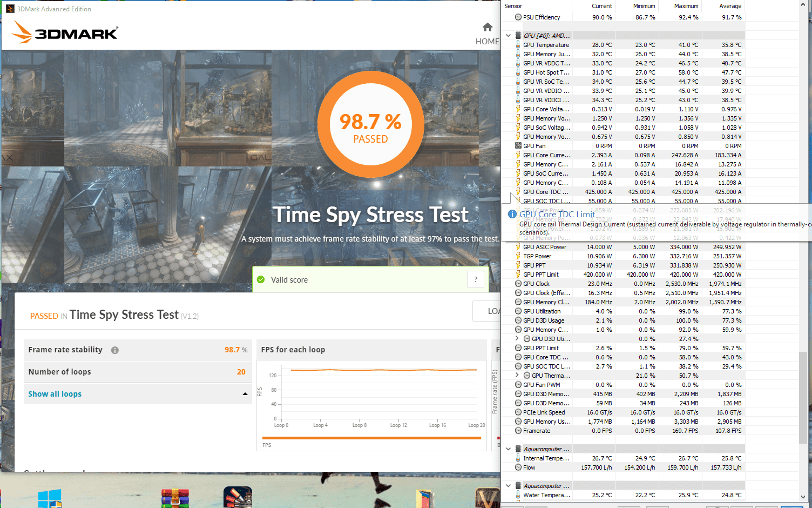The height and width of the screenshot is (508, 812).
Task: Click the GPU Core Voltage lightning icon
Action: 518,109
